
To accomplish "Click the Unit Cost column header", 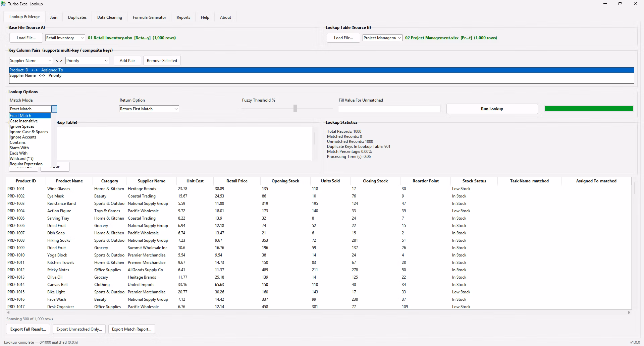I will [x=195, y=181].
